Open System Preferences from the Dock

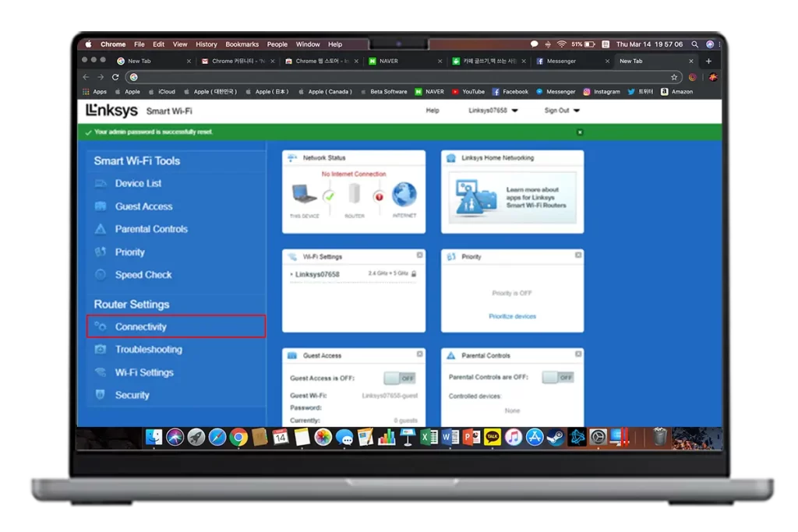coord(598,438)
